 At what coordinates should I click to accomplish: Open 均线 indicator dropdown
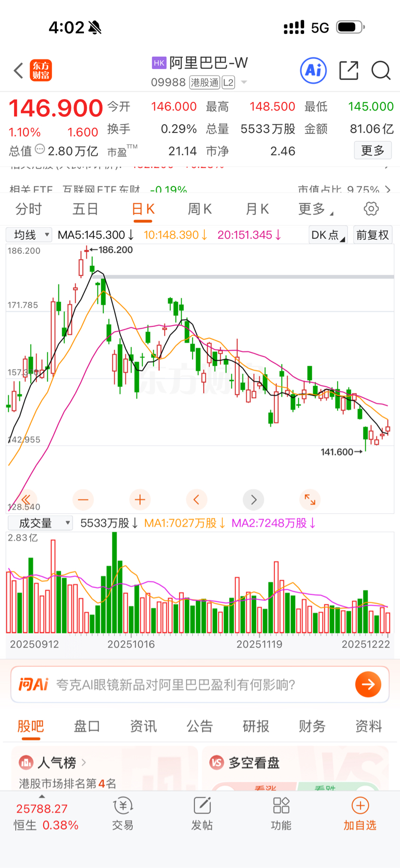click(29, 235)
